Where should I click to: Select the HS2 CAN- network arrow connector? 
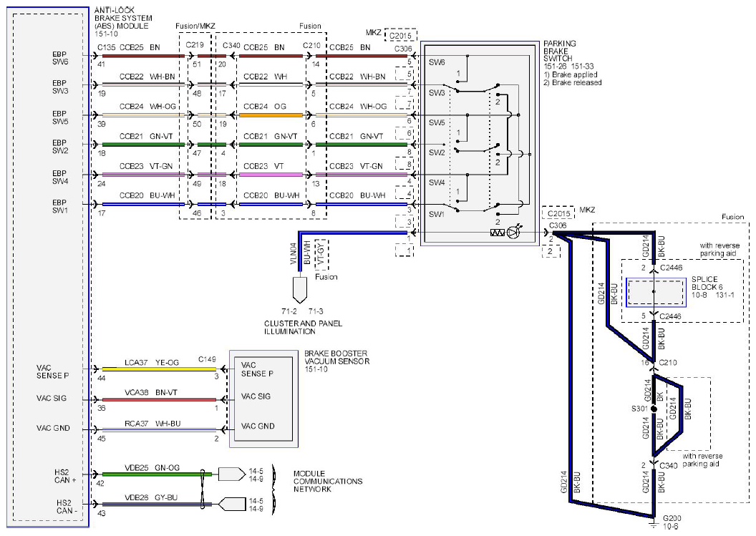point(232,505)
